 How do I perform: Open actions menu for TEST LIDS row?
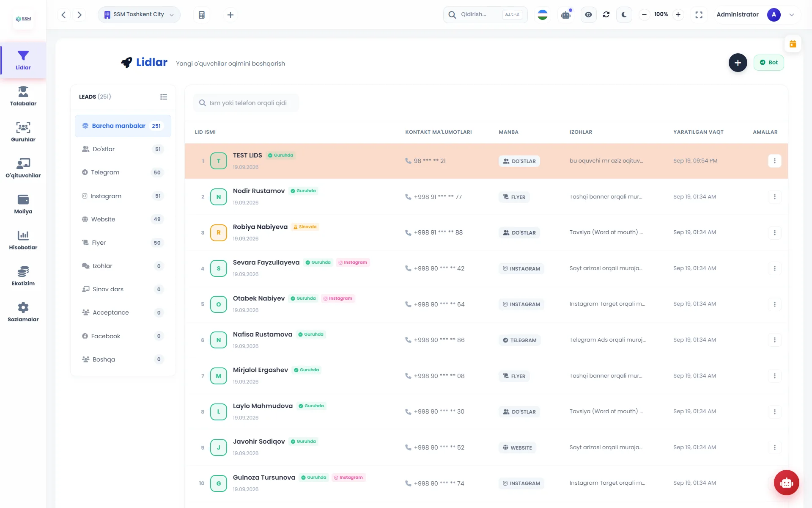(x=774, y=161)
